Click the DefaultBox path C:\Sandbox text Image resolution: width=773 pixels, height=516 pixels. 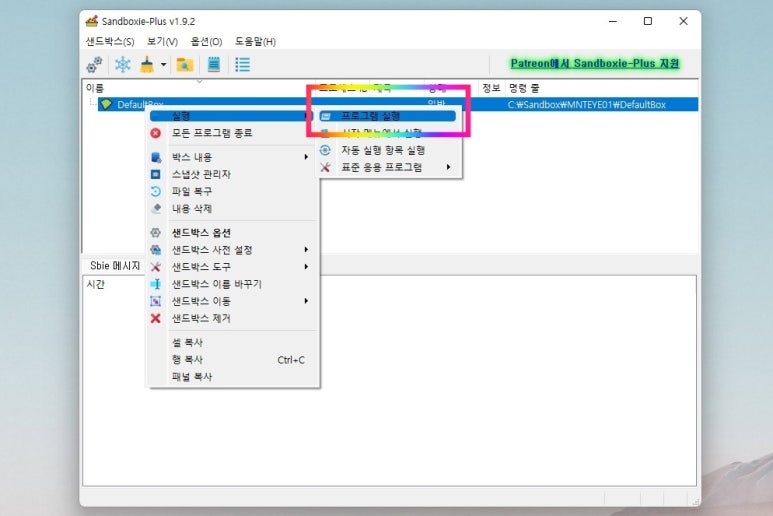587,104
